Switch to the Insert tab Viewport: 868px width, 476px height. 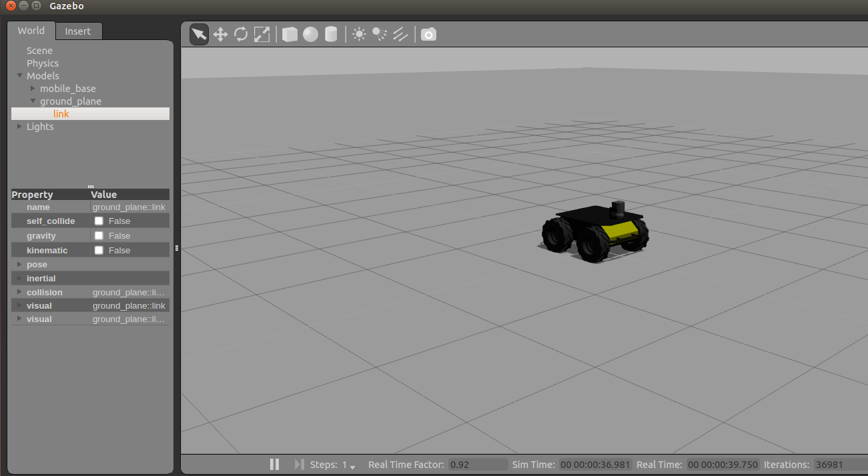78,31
